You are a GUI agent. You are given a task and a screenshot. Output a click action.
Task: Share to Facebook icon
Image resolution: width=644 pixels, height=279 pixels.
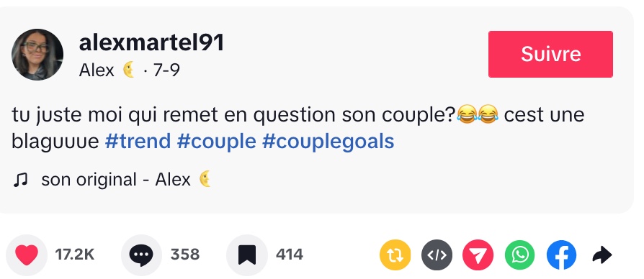click(x=561, y=255)
